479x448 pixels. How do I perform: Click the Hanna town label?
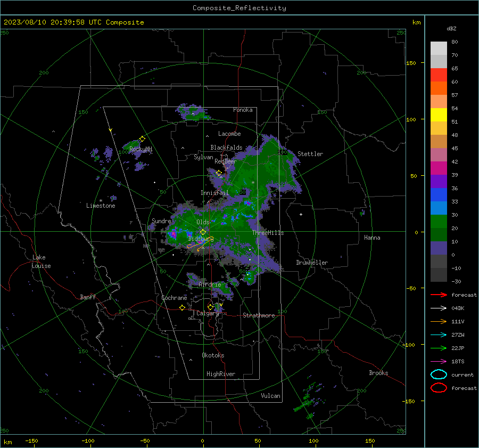(372, 238)
